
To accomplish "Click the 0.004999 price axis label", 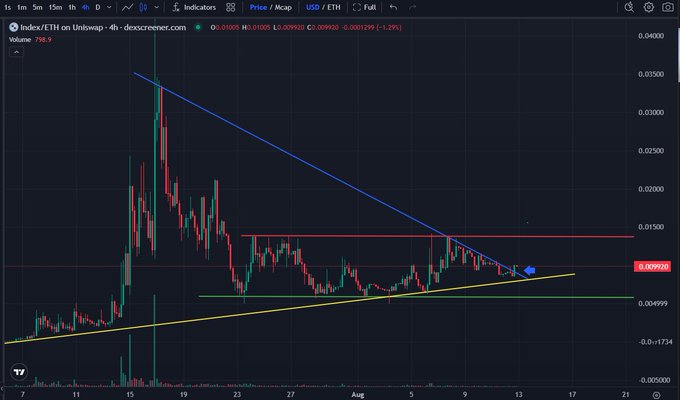I will coord(653,303).
